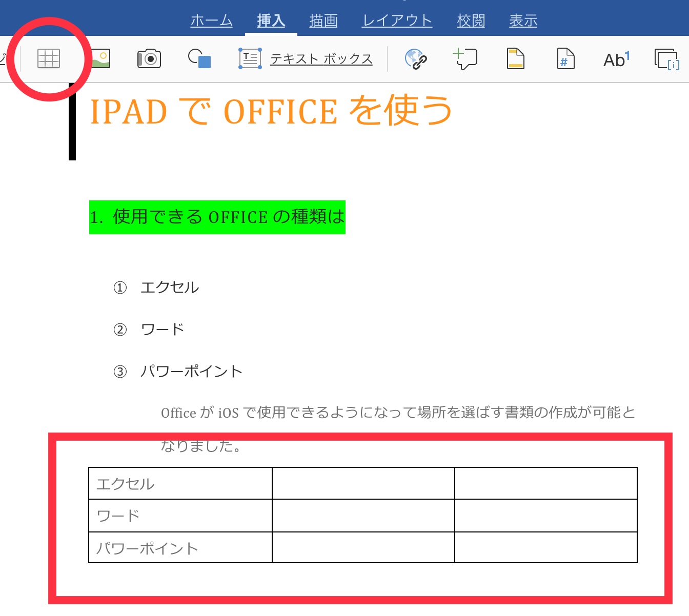The width and height of the screenshot is (689, 616).
Task: Insert page number icon
Action: coord(565,58)
